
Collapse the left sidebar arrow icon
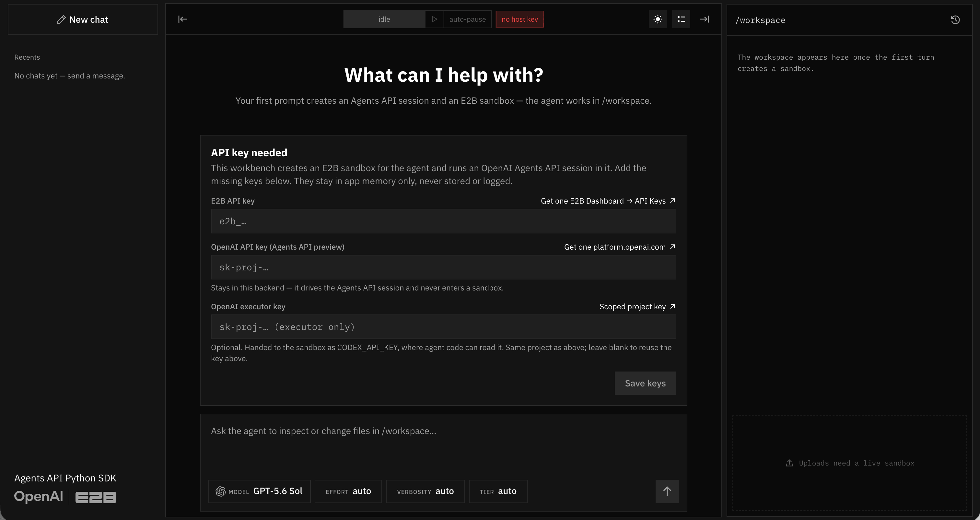point(182,19)
